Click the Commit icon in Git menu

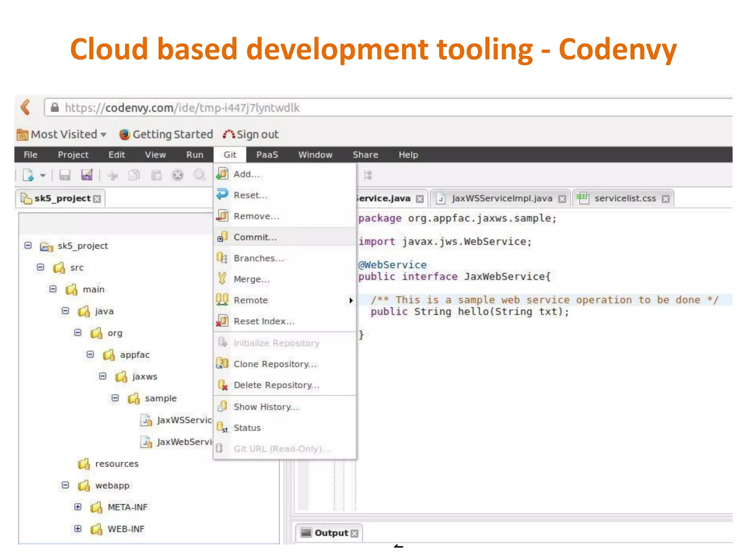222,237
